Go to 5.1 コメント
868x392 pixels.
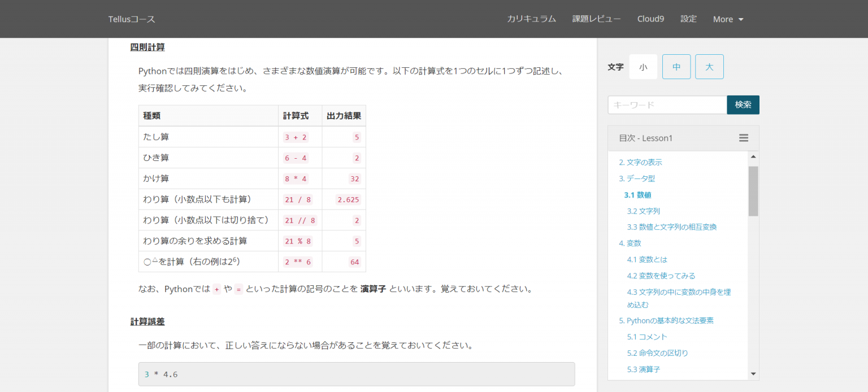click(647, 337)
